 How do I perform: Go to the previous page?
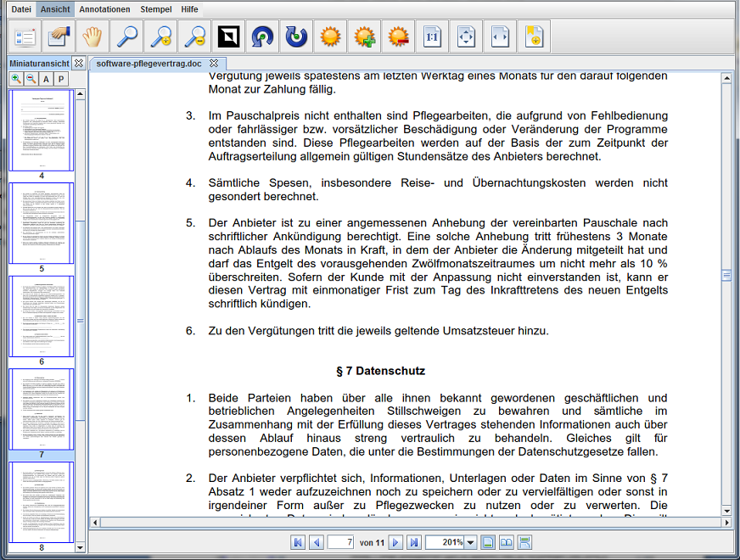pos(317,542)
